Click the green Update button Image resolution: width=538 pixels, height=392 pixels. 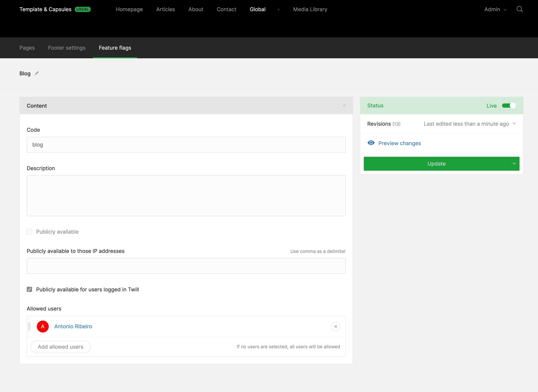(436, 163)
